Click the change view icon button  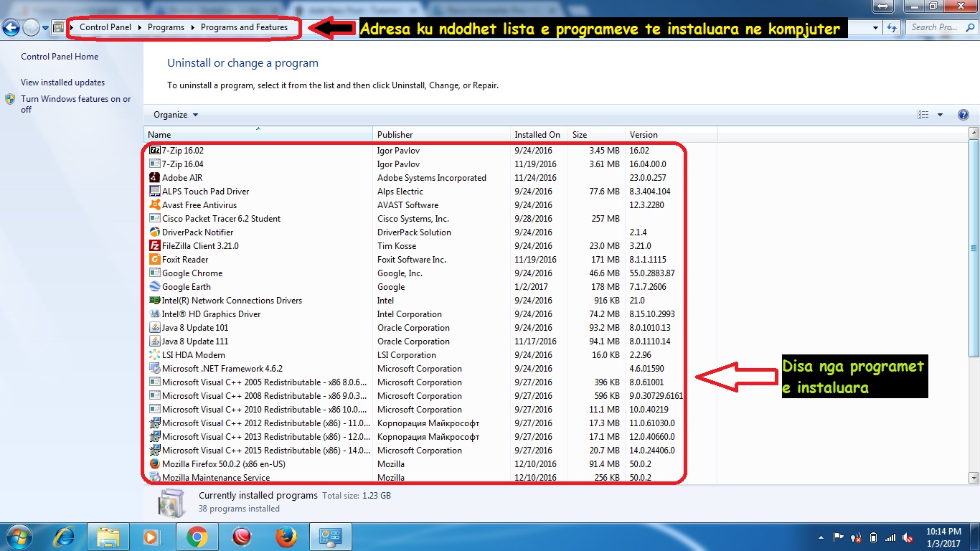click(x=923, y=115)
